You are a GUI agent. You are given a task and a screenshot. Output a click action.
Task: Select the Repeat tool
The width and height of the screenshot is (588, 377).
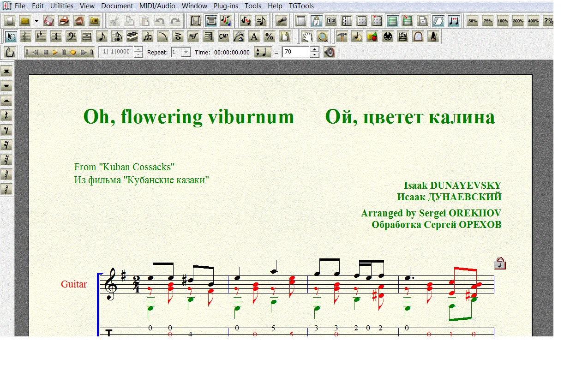click(x=208, y=36)
